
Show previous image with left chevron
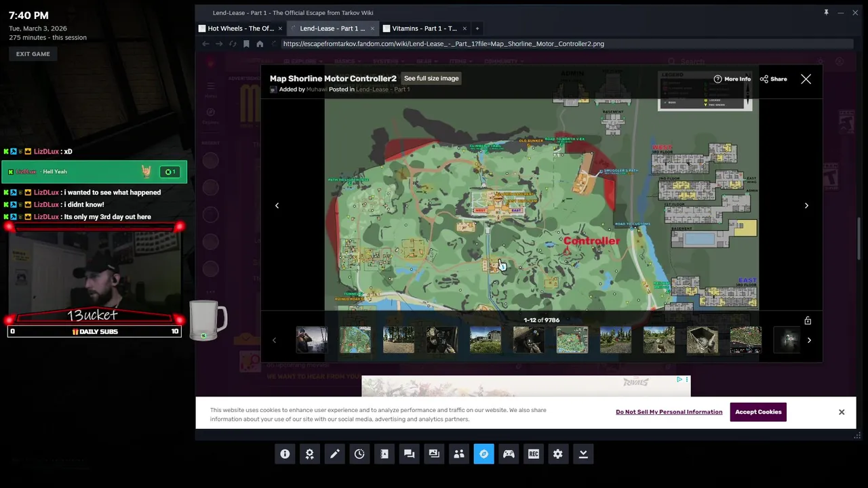(x=277, y=205)
